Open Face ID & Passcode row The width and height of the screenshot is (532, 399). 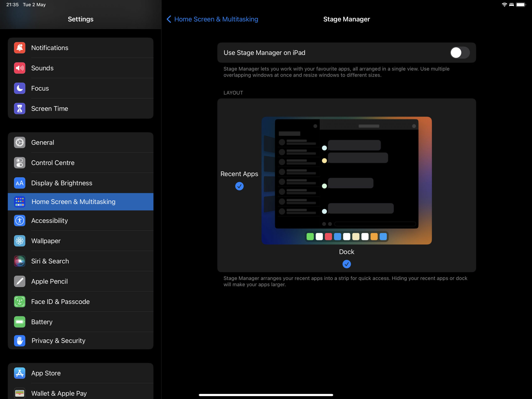pyautogui.click(x=81, y=301)
